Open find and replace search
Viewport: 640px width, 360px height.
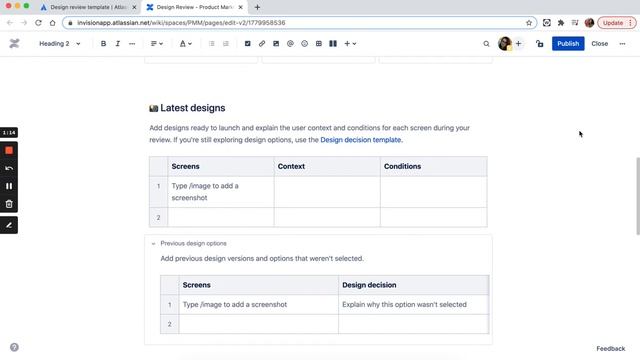point(486,44)
